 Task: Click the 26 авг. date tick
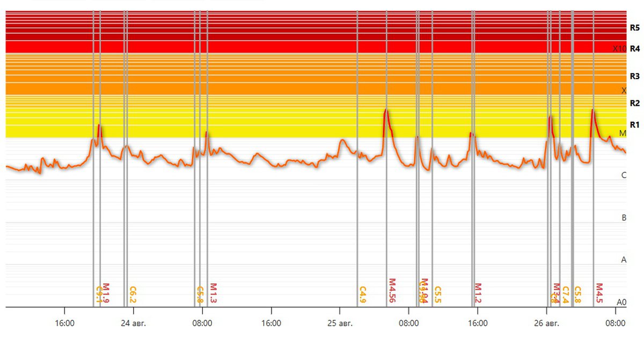[x=546, y=324]
